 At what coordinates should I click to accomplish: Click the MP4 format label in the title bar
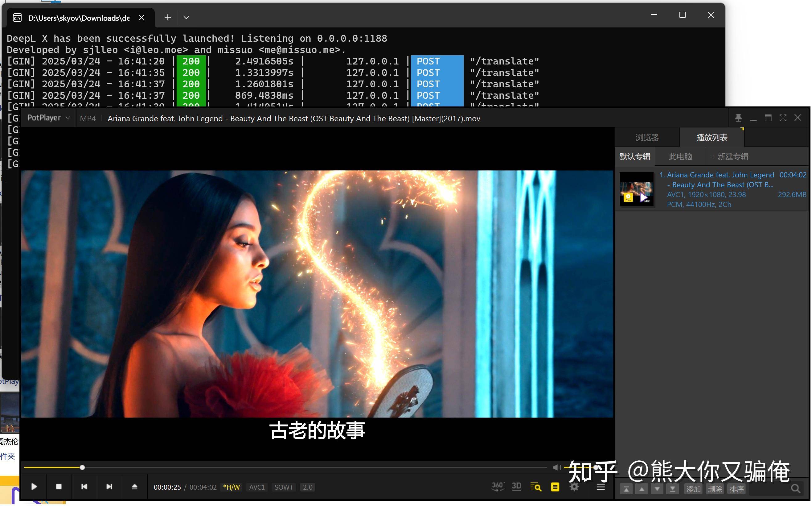[88, 118]
